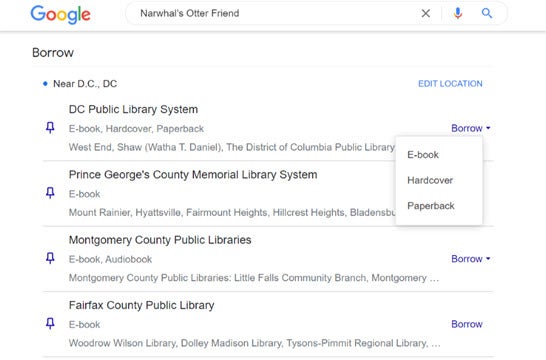546x360 pixels.
Task: Choose Paperback from the Borrow menu
Action: 431,206
